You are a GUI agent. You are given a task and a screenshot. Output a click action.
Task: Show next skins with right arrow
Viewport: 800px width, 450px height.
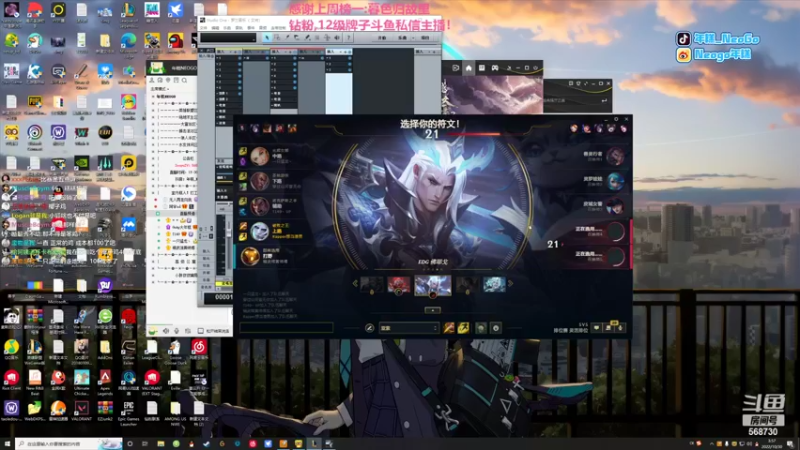510,284
